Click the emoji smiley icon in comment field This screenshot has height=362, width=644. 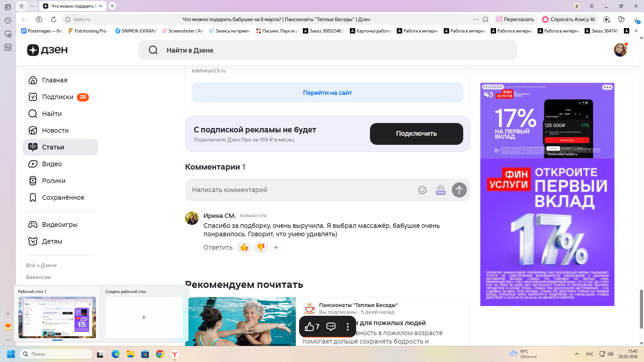pyautogui.click(x=422, y=190)
